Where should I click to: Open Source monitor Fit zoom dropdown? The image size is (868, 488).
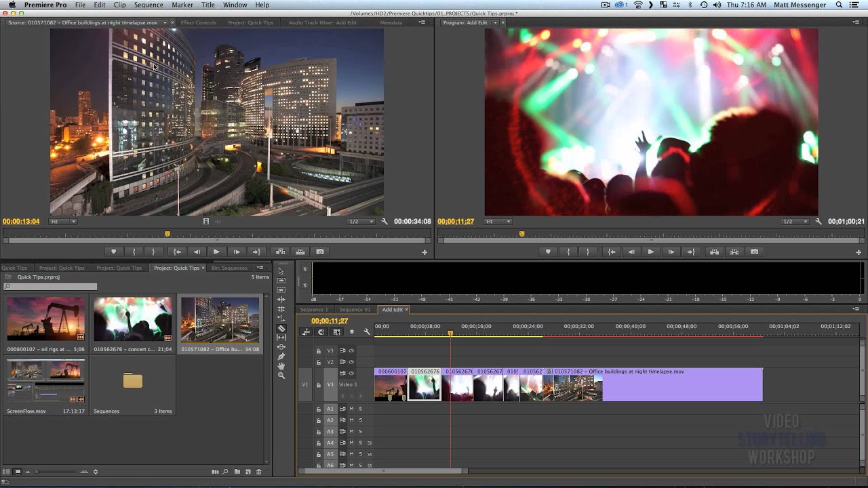point(63,222)
